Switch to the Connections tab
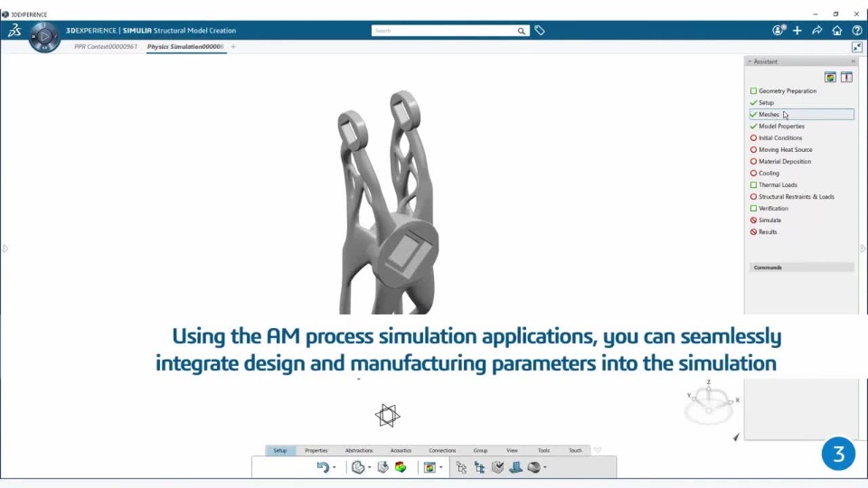 point(442,450)
